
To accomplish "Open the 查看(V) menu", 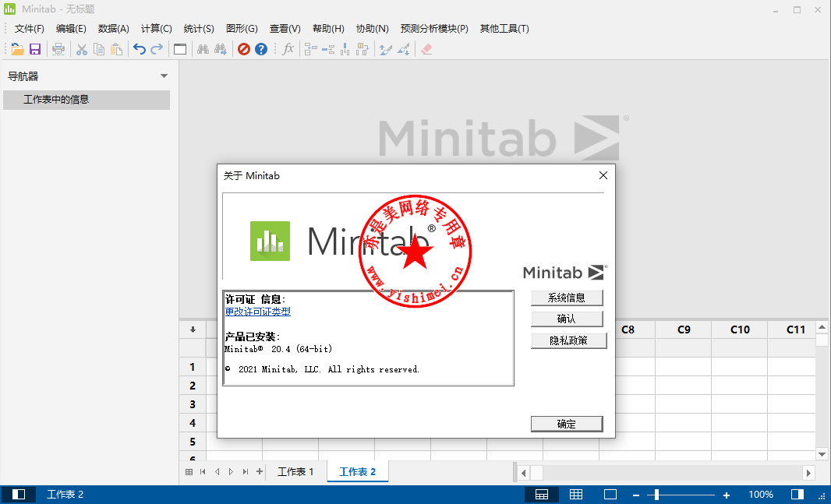I will [285, 29].
